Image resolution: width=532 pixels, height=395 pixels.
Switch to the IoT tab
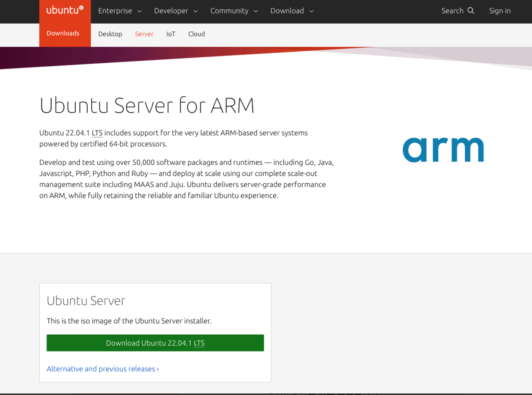pyautogui.click(x=171, y=34)
